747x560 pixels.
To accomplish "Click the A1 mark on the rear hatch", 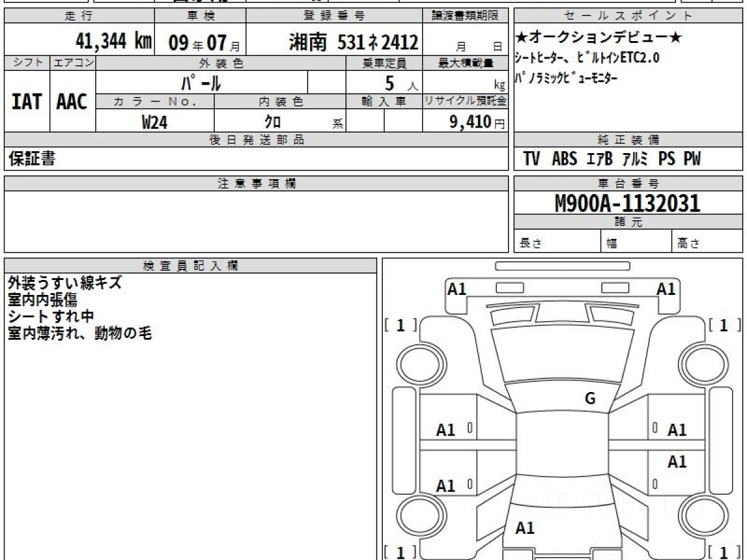I will point(525,528).
